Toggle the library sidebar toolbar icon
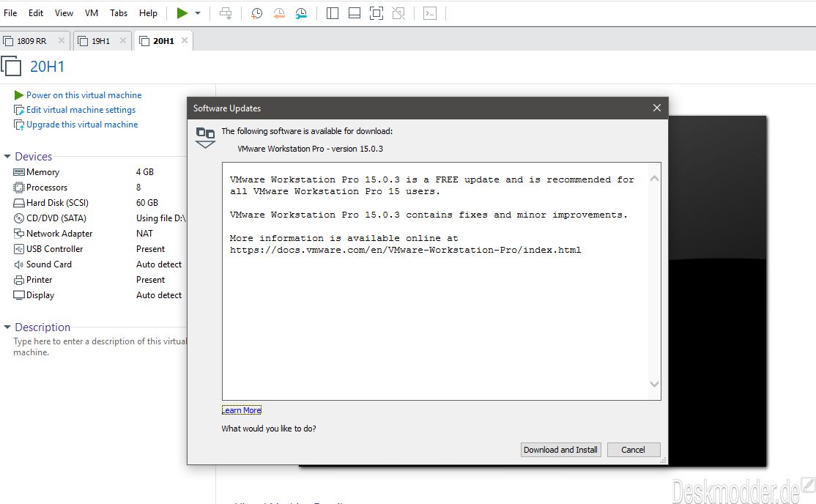 click(x=333, y=13)
